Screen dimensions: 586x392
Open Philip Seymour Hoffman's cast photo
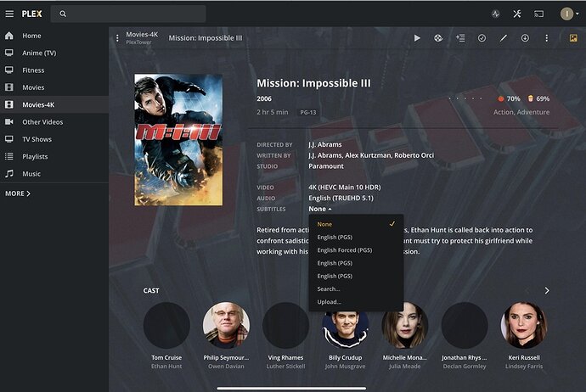point(226,325)
